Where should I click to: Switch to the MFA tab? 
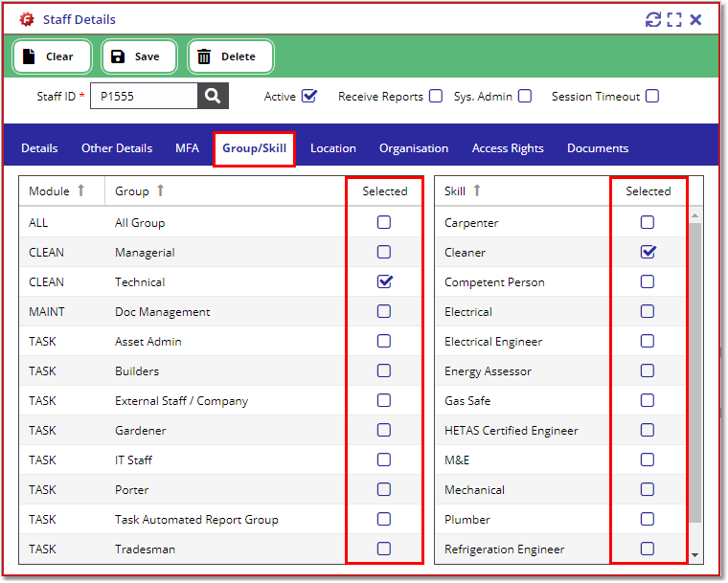point(187,148)
